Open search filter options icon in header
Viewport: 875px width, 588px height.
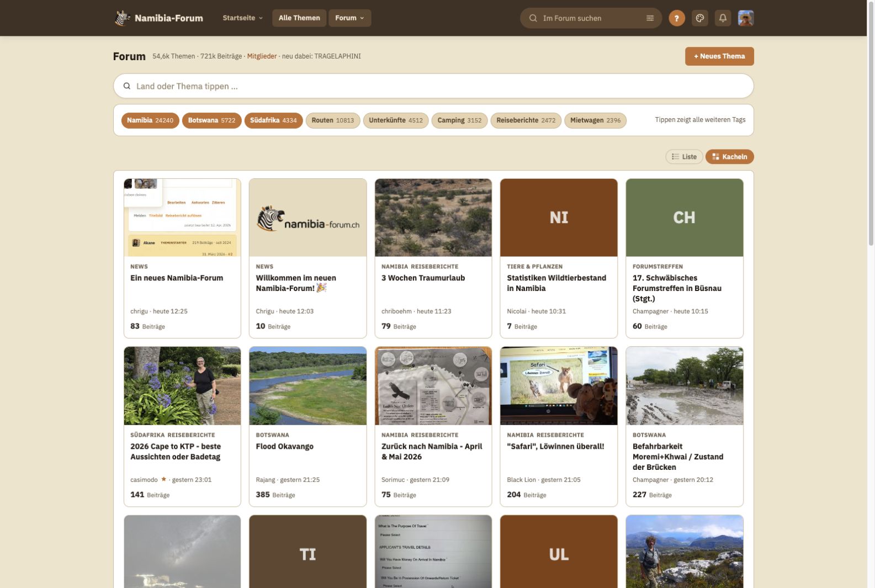[650, 18]
